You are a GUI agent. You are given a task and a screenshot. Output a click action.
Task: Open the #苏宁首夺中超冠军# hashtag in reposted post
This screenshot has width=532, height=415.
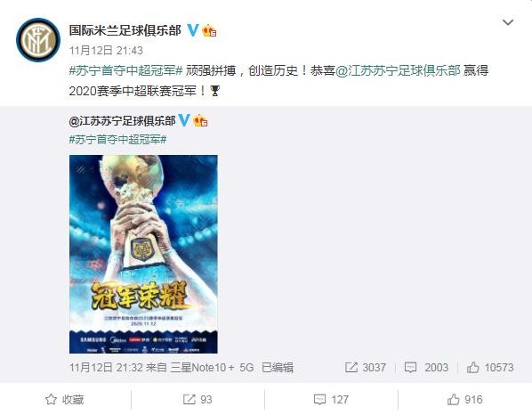click(x=117, y=140)
